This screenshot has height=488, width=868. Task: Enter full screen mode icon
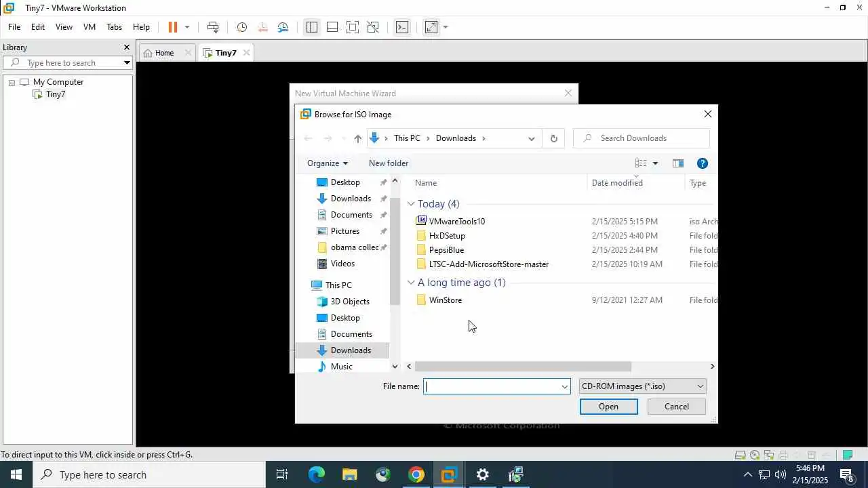click(353, 27)
